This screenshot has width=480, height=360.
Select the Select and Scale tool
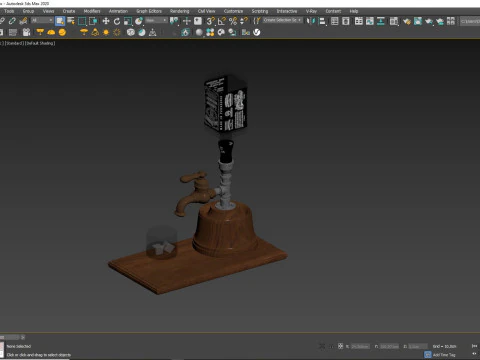click(x=128, y=21)
